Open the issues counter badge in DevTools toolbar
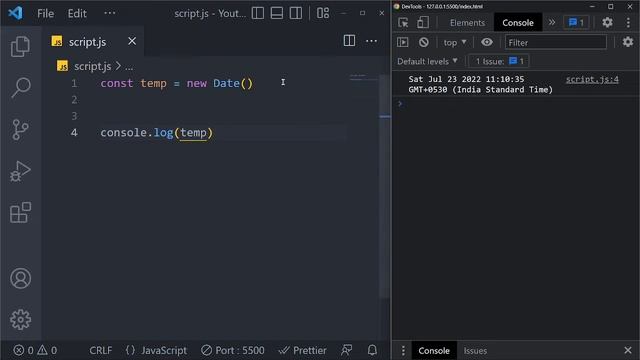 [576, 22]
